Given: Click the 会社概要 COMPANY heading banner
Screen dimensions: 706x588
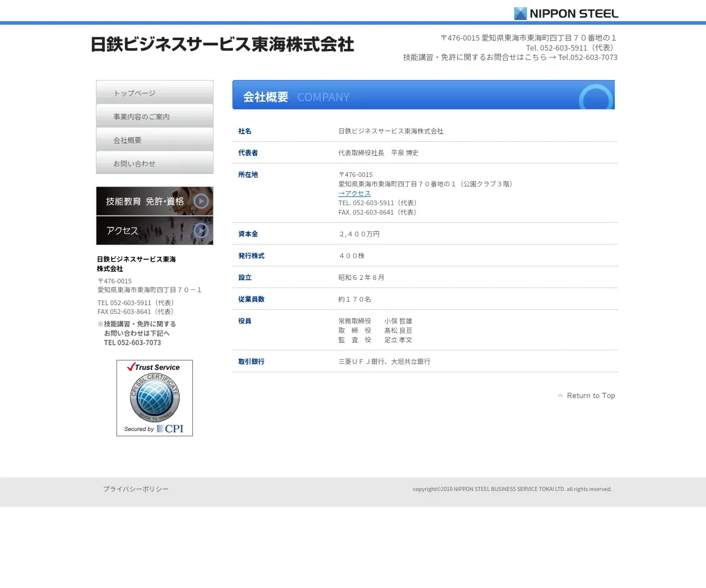Looking at the screenshot, I should click(424, 95).
